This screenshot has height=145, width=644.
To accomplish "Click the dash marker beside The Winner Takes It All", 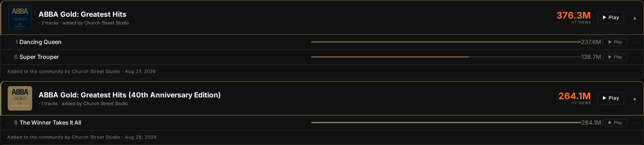I will click(x=6, y=123).
